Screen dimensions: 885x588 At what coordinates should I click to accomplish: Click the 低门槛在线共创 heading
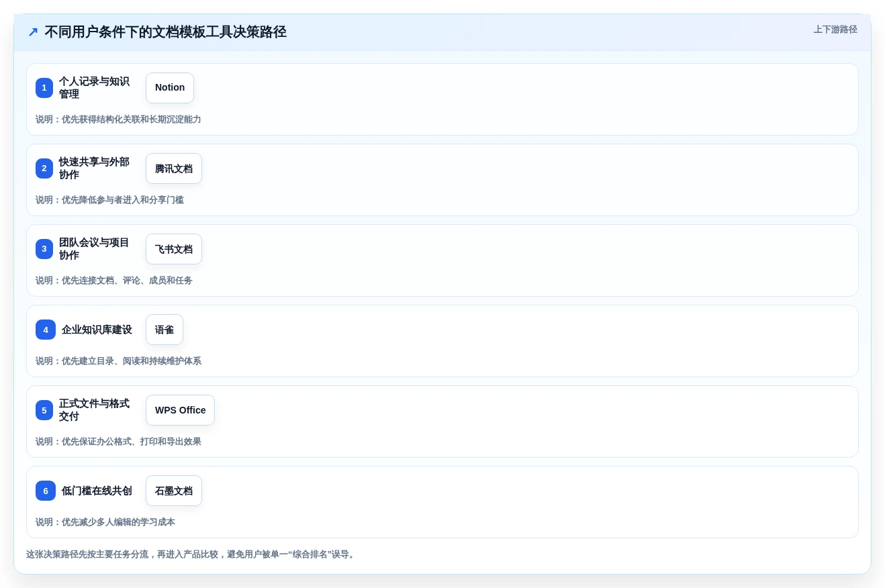pyautogui.click(x=97, y=491)
